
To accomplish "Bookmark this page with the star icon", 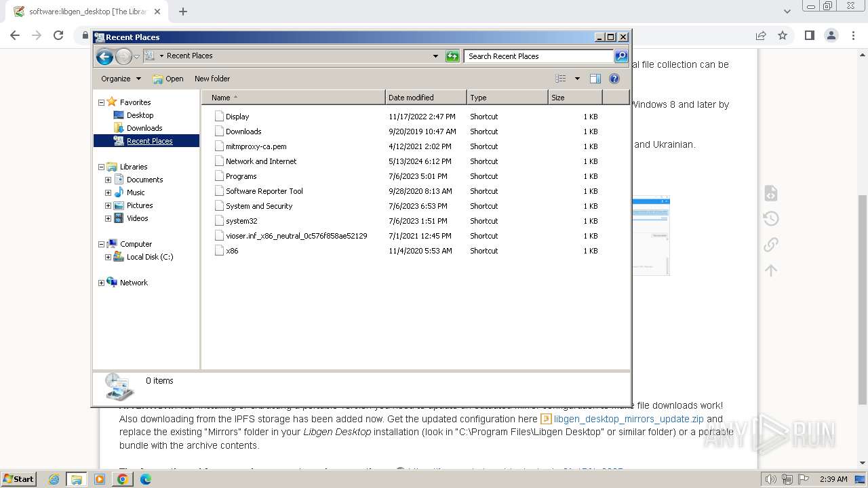I will tap(783, 35).
